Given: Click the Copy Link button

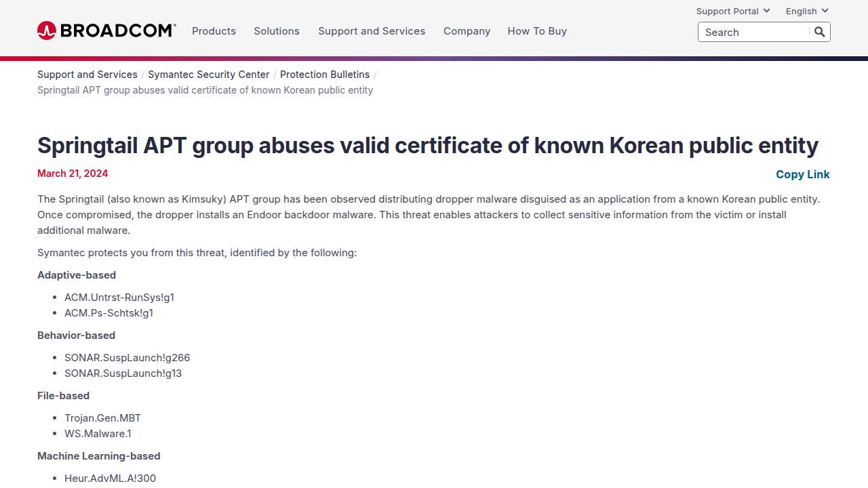Looking at the screenshot, I should pos(803,174).
